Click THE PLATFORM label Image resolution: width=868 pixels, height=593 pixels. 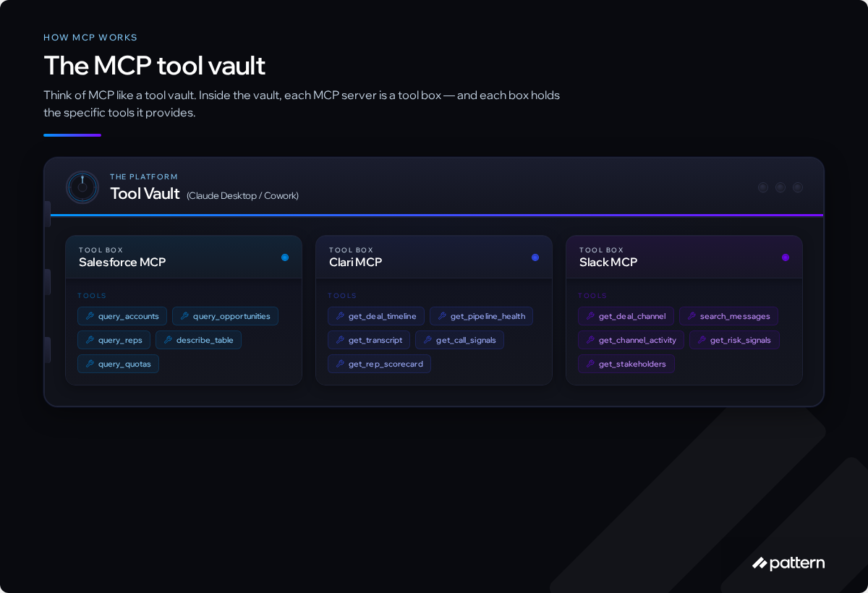pyautogui.click(x=144, y=176)
